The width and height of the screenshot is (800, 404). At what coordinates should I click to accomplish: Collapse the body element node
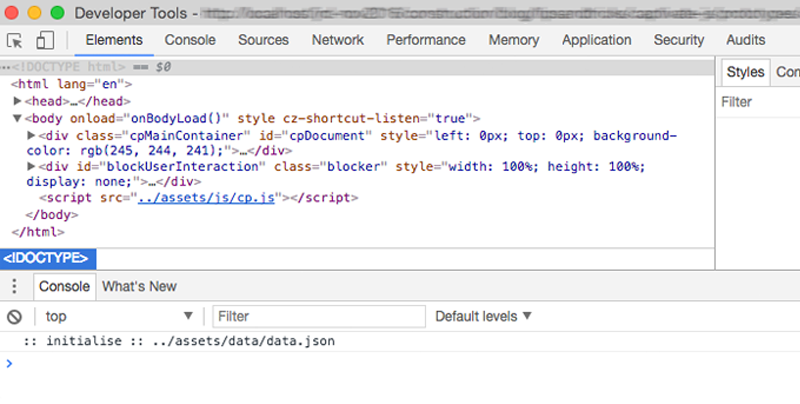pos(17,118)
